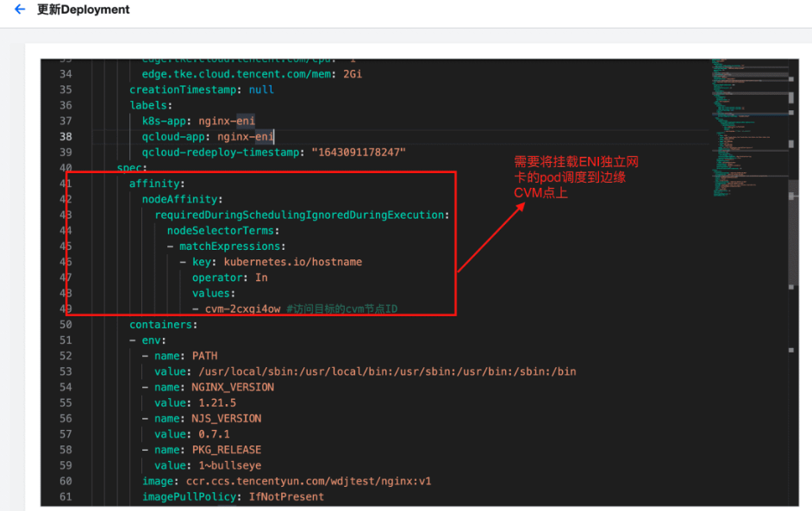Click the 'NJS_VERSION' env name
This screenshot has width=812, height=511.
click(x=227, y=418)
